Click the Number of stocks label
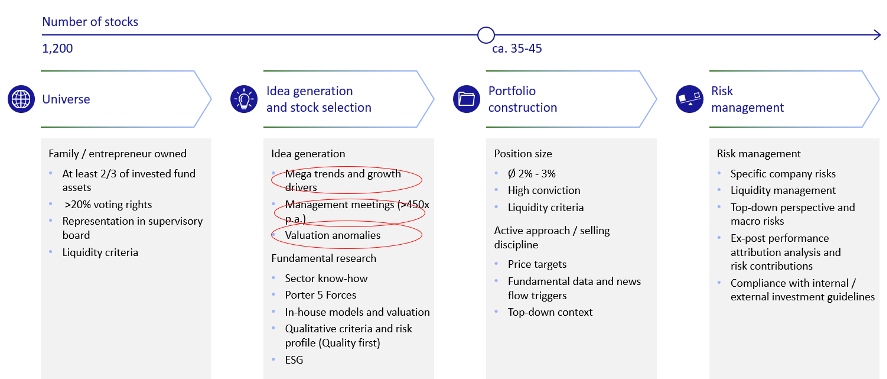The height and width of the screenshot is (379, 887). click(91, 22)
